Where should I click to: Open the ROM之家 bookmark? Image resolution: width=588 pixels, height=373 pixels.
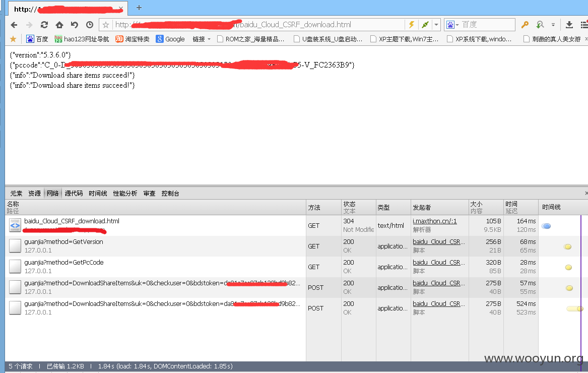point(250,39)
